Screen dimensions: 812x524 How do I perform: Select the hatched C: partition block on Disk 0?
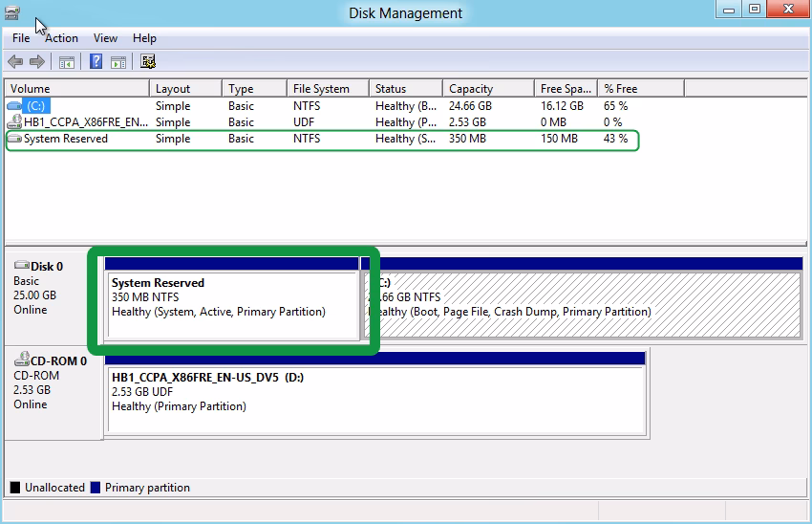click(582, 299)
